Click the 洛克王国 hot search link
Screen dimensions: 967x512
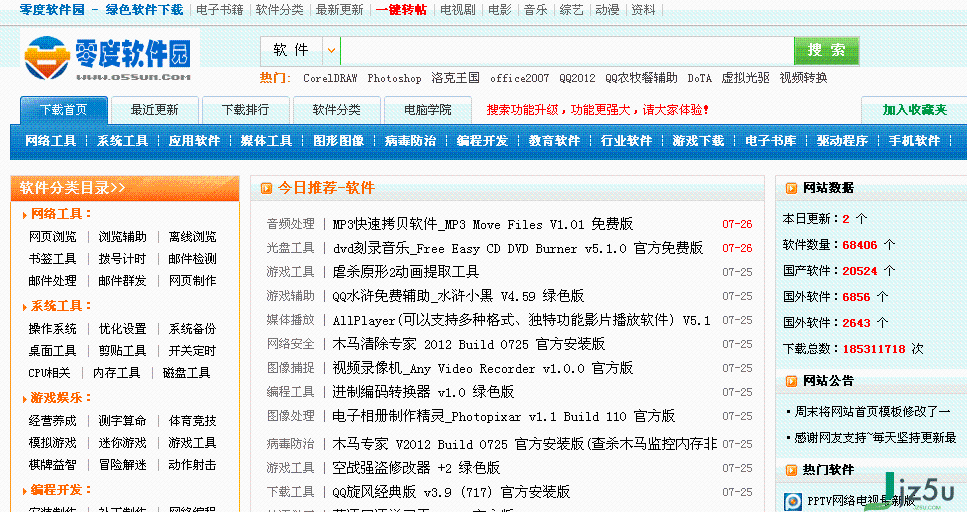coord(455,78)
